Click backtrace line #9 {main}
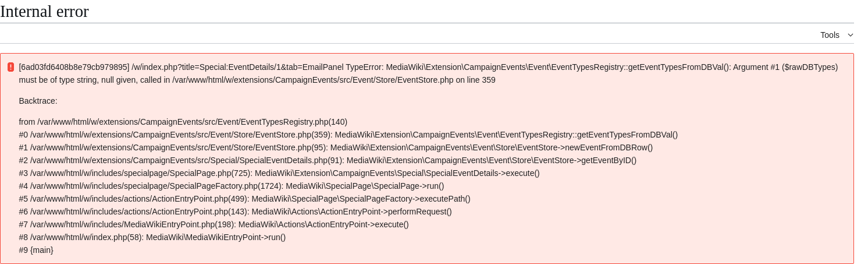Image resolution: width=868 pixels, height=264 pixels. click(x=36, y=250)
